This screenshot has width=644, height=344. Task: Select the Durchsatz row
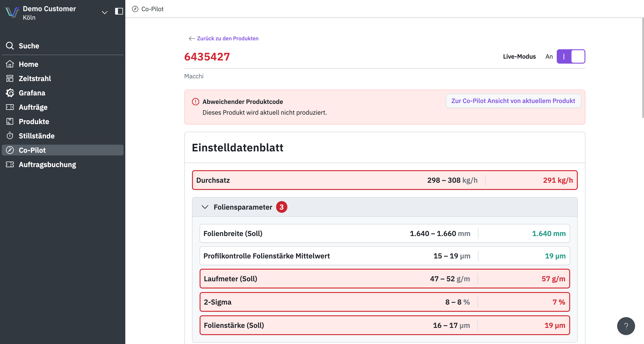click(x=384, y=180)
